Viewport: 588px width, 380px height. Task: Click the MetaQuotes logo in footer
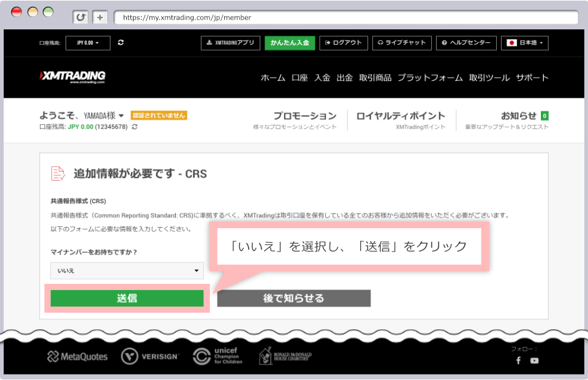[77, 356]
